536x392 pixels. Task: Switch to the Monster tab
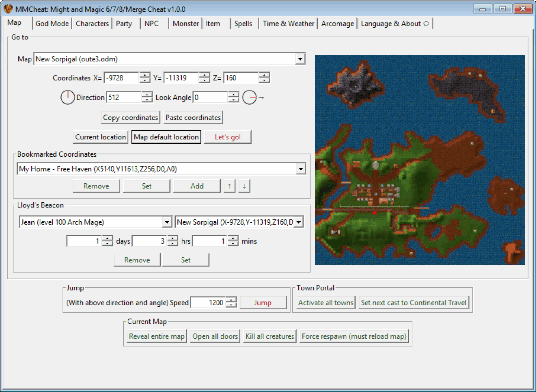(186, 23)
